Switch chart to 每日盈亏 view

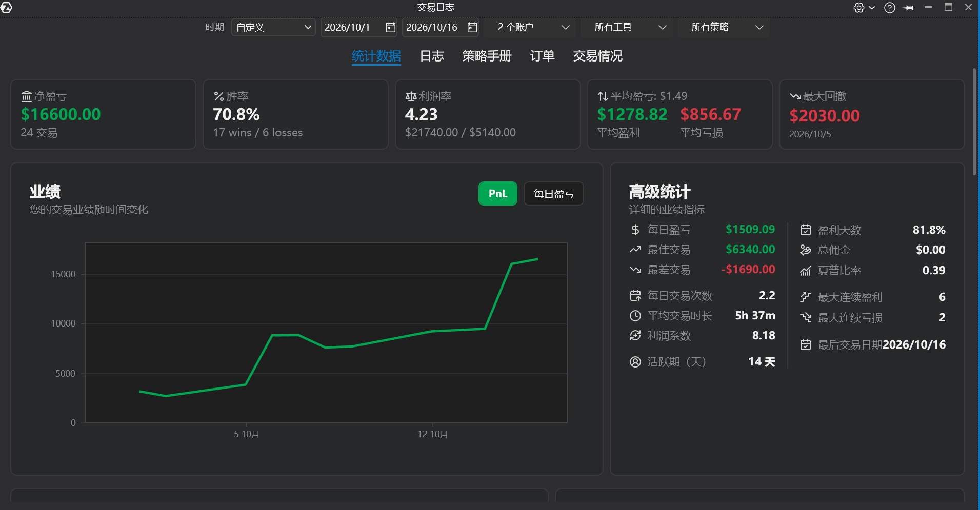tap(554, 194)
